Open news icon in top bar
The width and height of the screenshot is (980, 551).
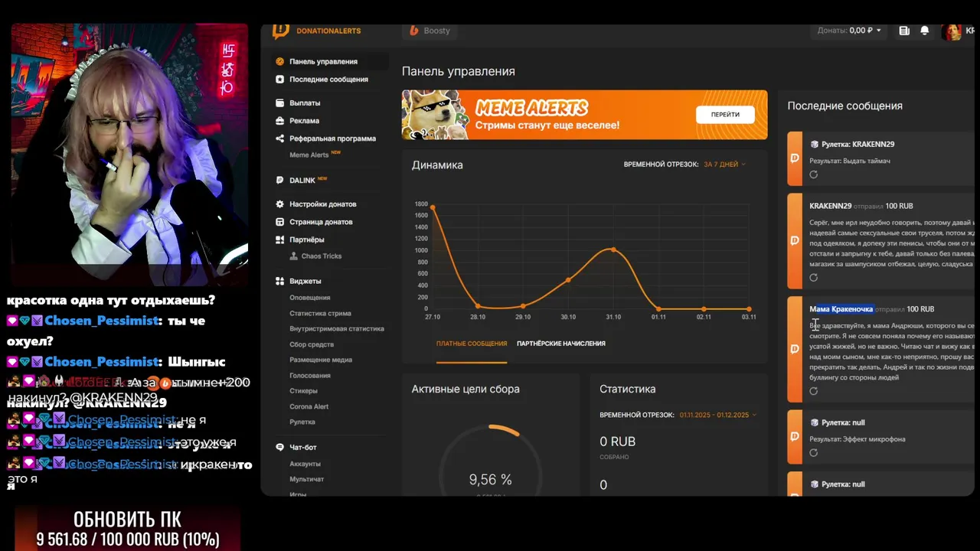click(x=904, y=31)
